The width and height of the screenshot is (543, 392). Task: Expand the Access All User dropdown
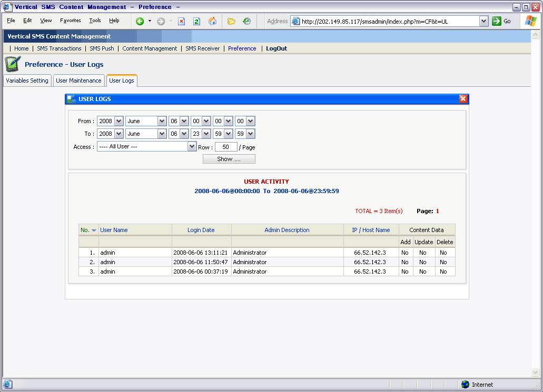pyautogui.click(x=192, y=147)
